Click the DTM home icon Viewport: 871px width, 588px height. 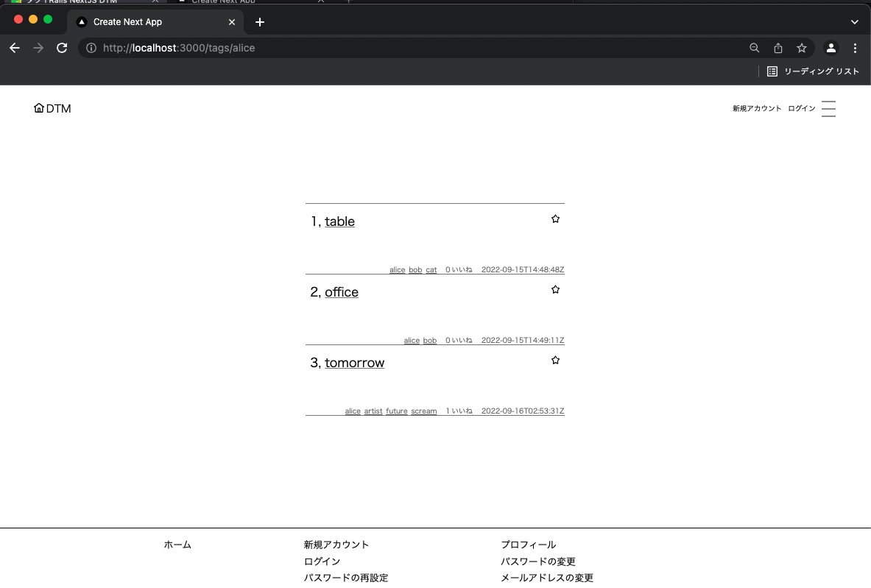pyautogui.click(x=39, y=108)
